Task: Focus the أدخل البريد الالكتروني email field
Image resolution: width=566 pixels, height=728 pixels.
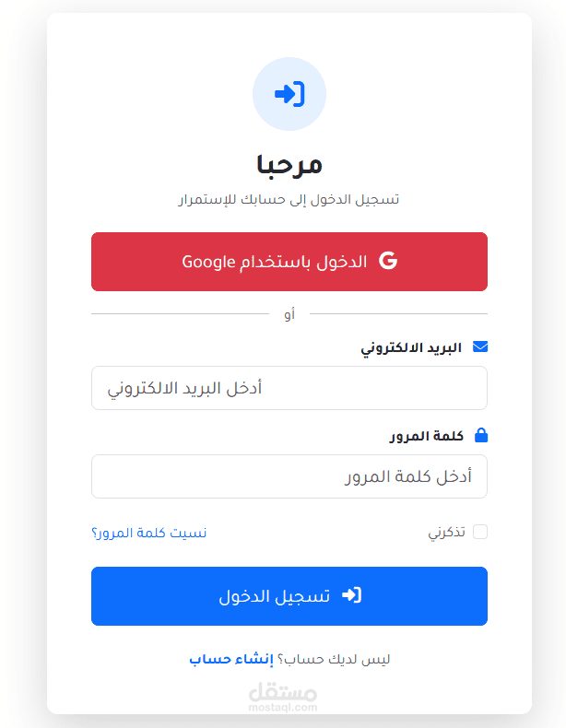Action: click(x=289, y=388)
